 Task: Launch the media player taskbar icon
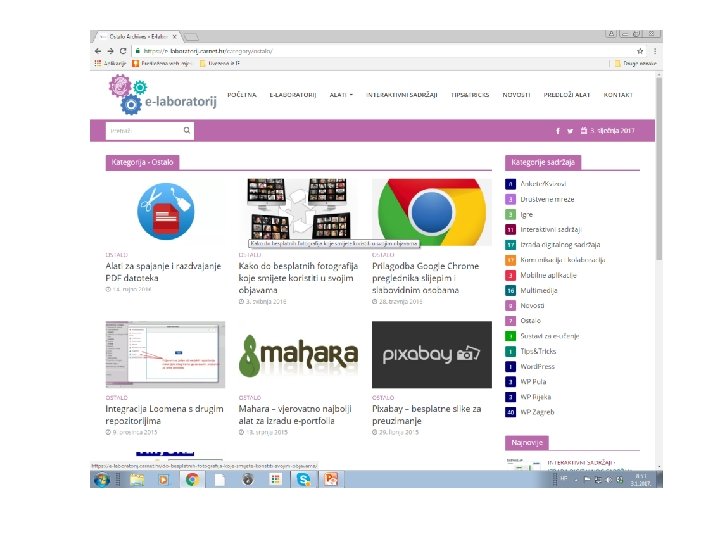[x=163, y=480]
